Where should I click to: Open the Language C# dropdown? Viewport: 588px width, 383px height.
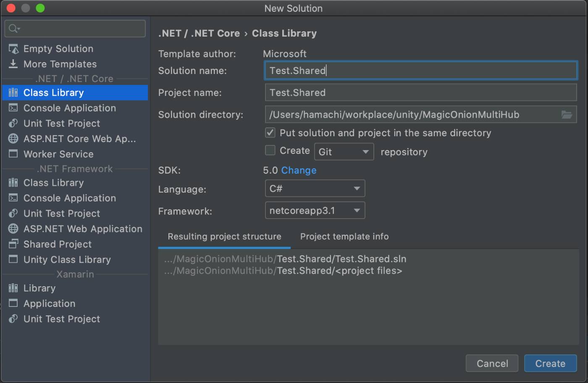315,188
